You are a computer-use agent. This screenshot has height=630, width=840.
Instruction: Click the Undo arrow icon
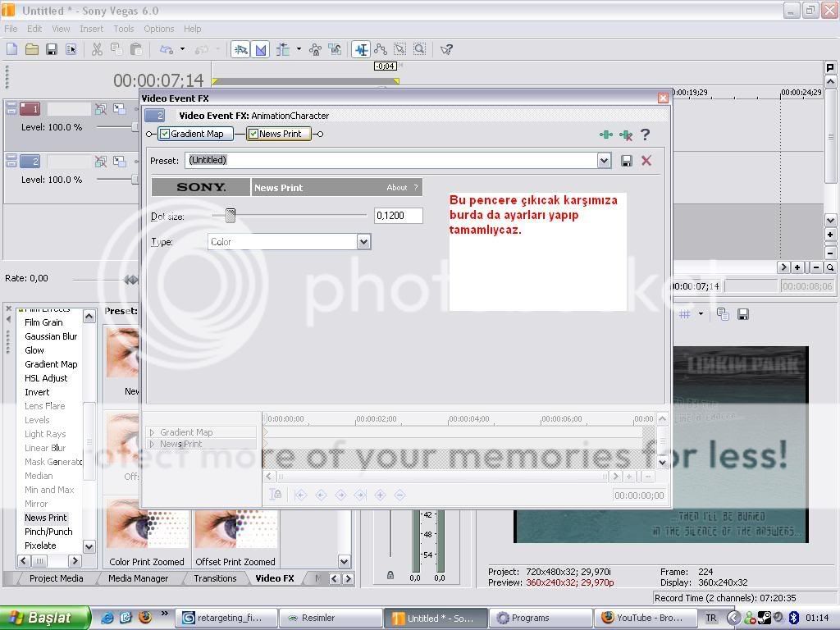pyautogui.click(x=167, y=49)
